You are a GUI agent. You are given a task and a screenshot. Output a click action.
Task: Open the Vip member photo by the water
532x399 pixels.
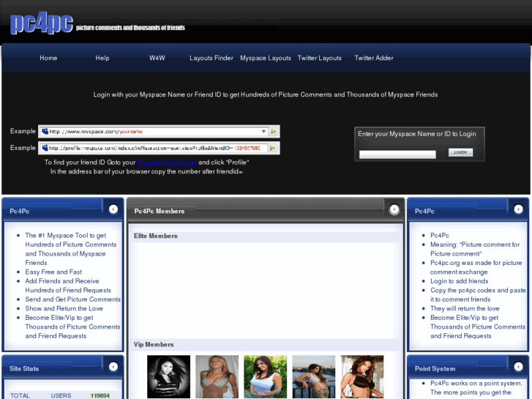click(x=313, y=376)
